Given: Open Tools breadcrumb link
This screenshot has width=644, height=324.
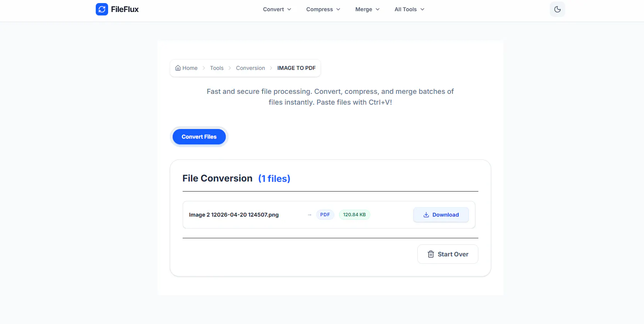Looking at the screenshot, I should (217, 68).
